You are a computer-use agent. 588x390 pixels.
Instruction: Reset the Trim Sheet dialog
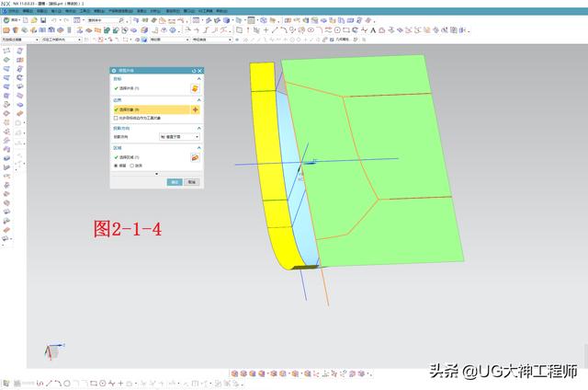(193, 71)
